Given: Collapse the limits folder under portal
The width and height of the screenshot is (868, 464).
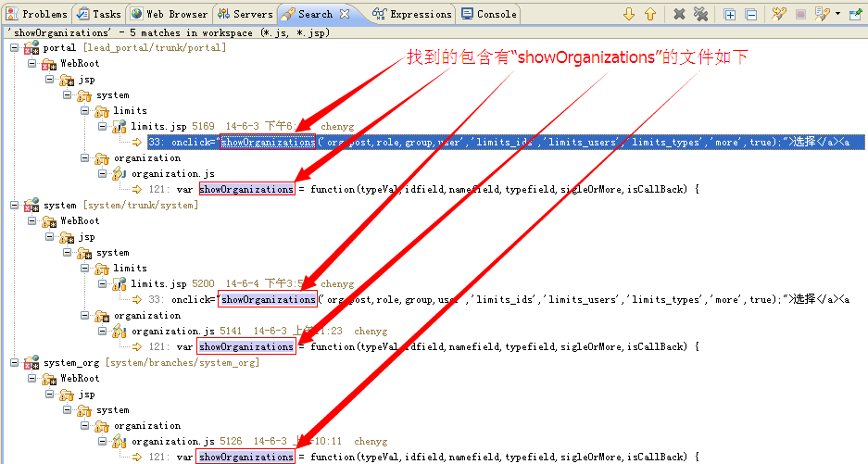Looking at the screenshot, I should click(84, 111).
